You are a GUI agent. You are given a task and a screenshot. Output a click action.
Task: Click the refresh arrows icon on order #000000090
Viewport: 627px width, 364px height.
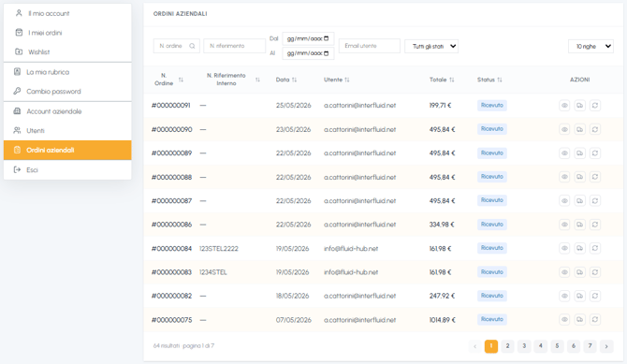pyautogui.click(x=595, y=130)
